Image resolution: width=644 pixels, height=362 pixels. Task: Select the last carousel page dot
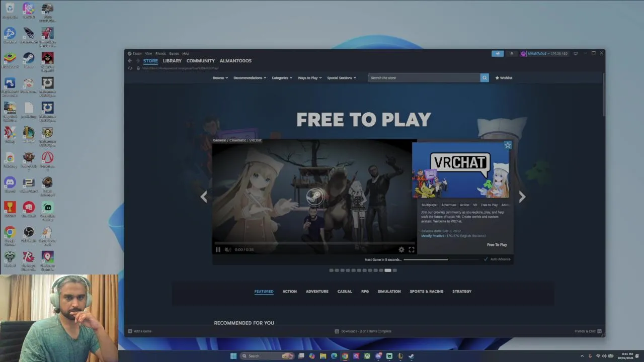pos(395,270)
